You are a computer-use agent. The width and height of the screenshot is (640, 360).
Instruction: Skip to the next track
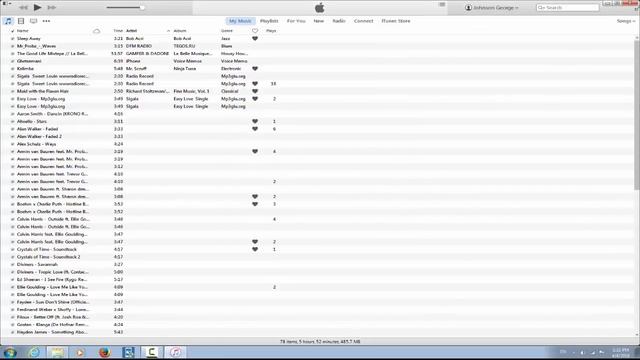point(51,7)
